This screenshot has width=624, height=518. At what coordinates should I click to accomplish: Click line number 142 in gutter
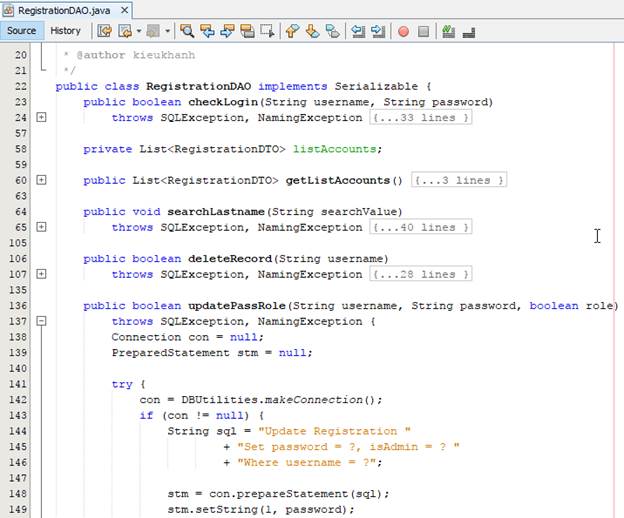(18, 399)
